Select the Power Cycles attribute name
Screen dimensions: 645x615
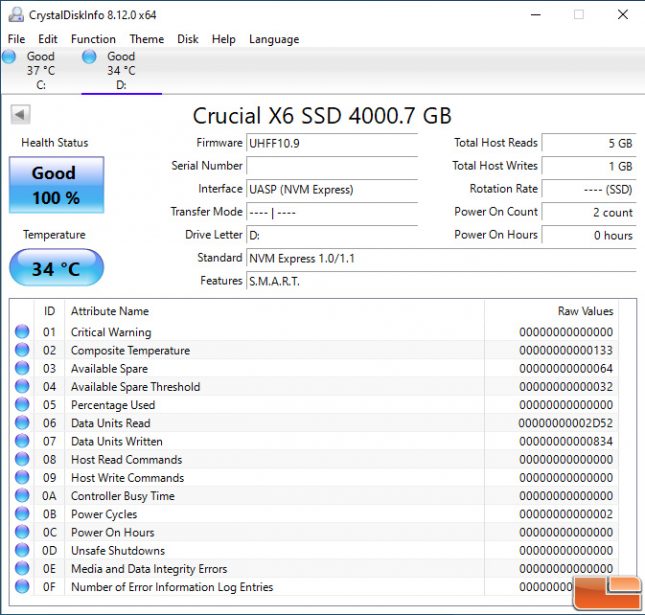[104, 514]
